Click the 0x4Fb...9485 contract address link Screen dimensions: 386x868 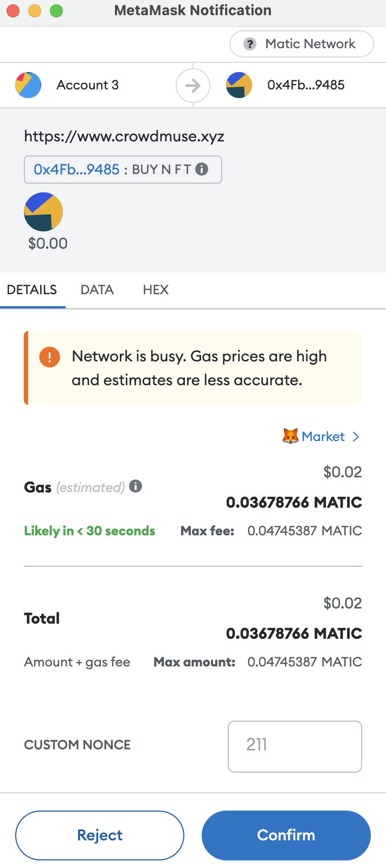(76, 170)
